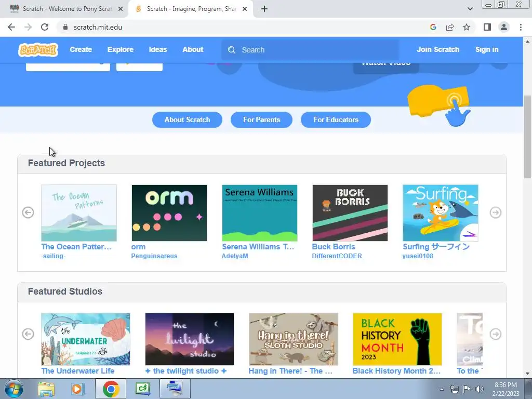The image size is (532, 399).
Task: Click the search magnifier icon
Action: pos(232,50)
